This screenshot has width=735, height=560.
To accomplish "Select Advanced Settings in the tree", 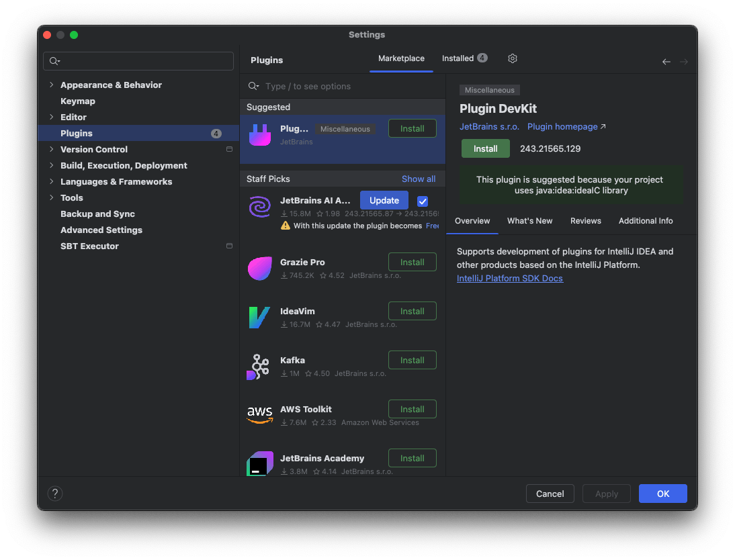I will click(x=139, y=230).
